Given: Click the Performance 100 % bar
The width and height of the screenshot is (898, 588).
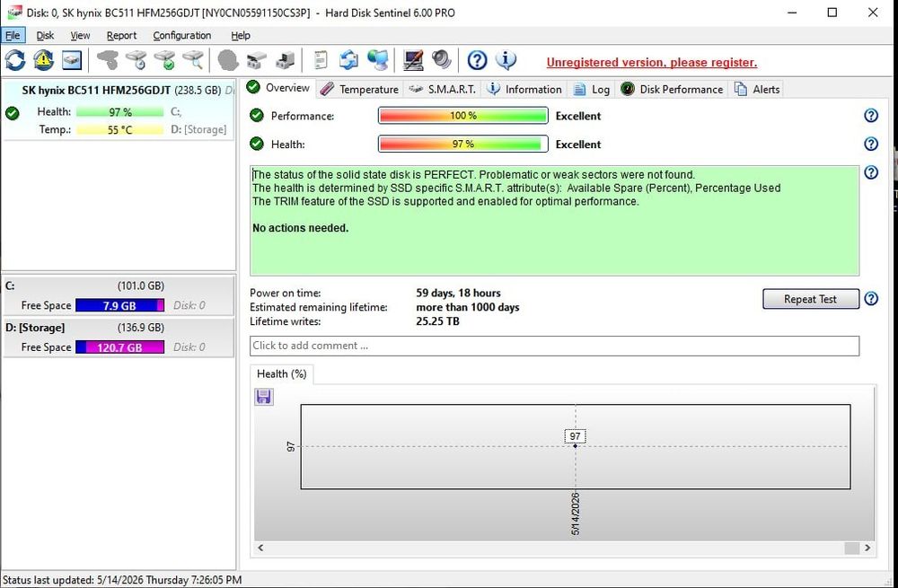Looking at the screenshot, I should (462, 116).
